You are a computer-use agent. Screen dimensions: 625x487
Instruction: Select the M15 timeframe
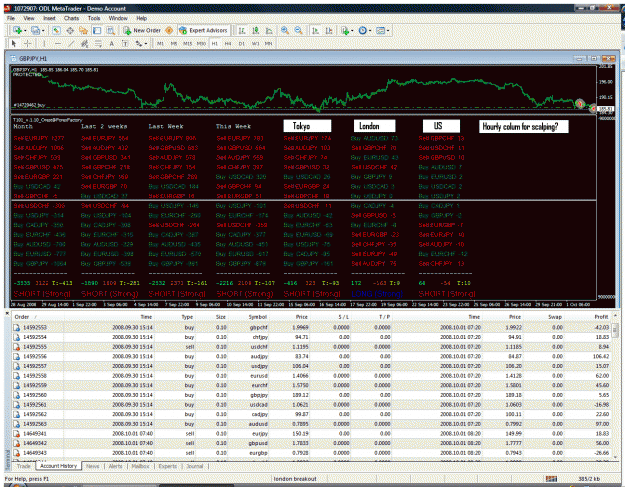pos(187,43)
